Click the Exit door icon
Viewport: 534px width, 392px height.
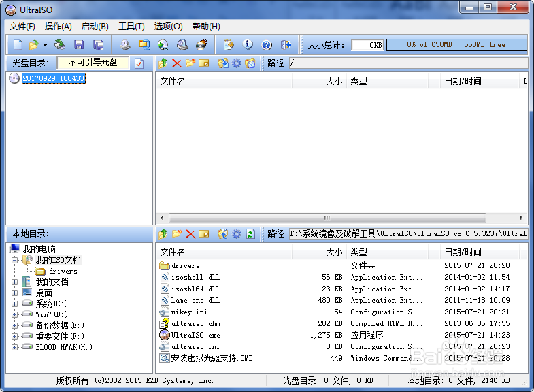pos(286,45)
